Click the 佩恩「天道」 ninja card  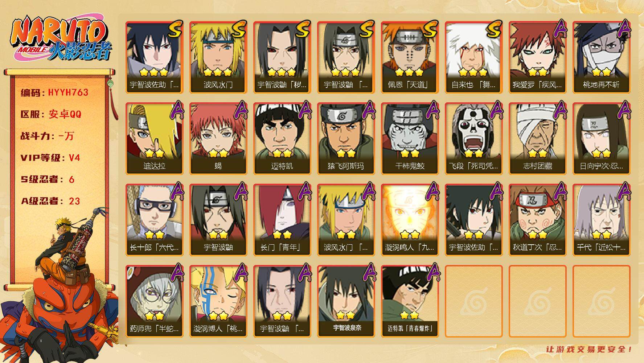(410, 57)
